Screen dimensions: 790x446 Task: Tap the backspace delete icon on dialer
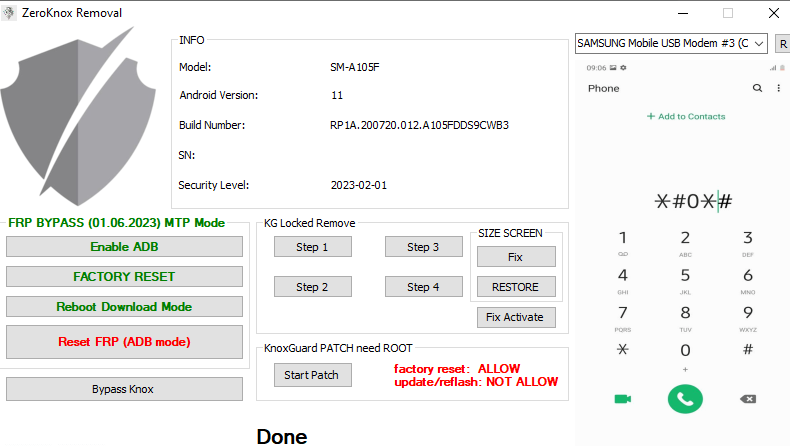coord(748,399)
